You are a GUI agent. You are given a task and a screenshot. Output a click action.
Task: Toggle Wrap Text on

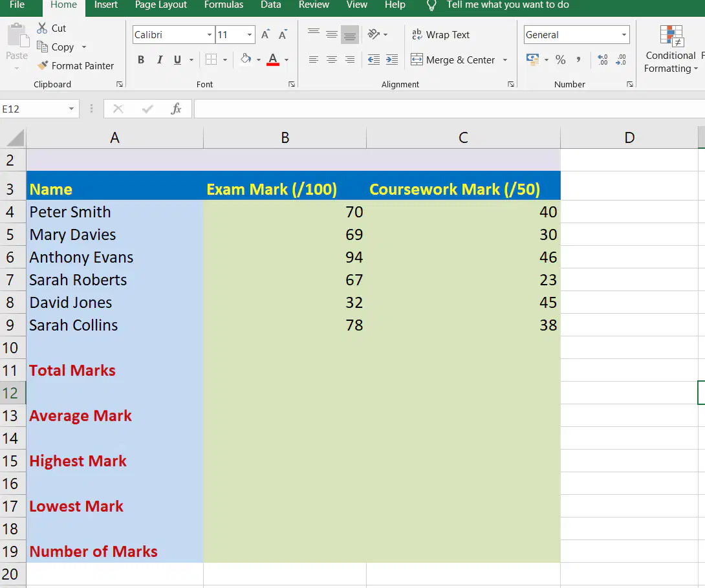tap(440, 35)
